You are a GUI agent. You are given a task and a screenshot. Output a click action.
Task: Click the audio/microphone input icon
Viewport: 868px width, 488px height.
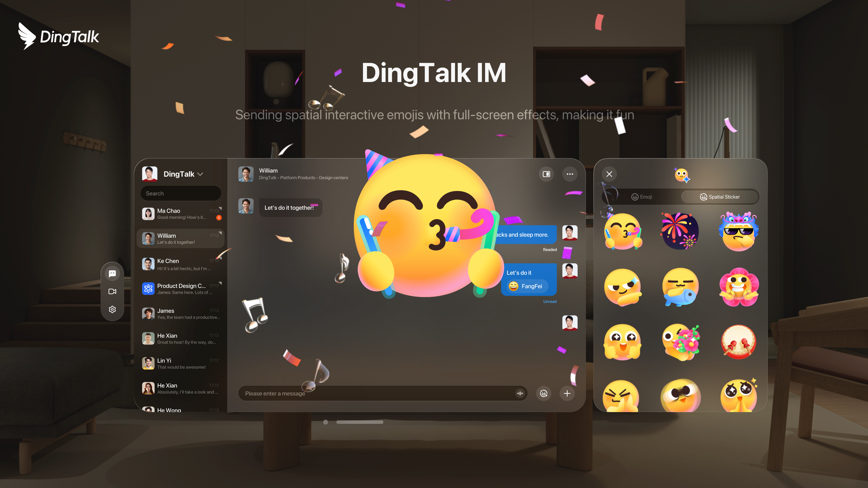pyautogui.click(x=520, y=393)
